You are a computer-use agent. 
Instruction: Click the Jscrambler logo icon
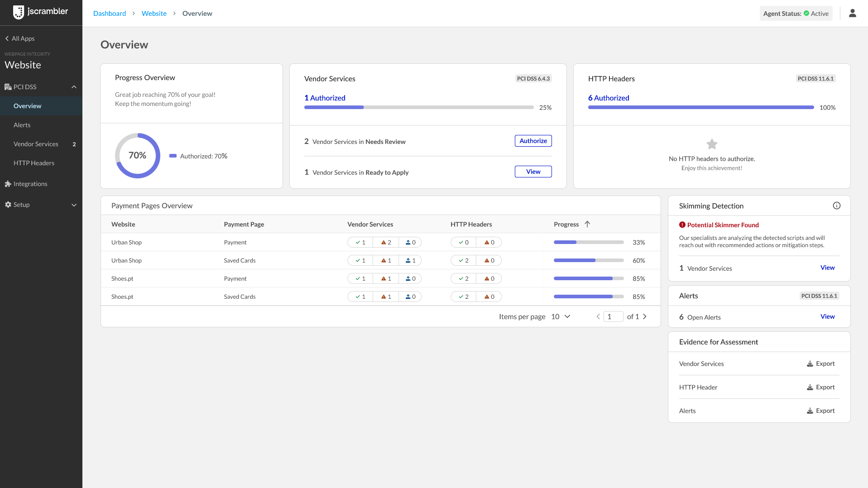(x=19, y=12)
